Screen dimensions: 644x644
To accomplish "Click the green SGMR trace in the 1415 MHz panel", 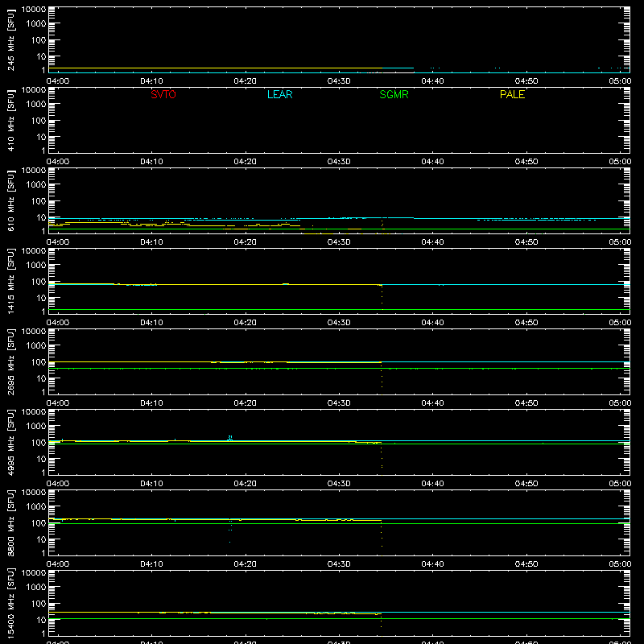I will (x=339, y=310).
